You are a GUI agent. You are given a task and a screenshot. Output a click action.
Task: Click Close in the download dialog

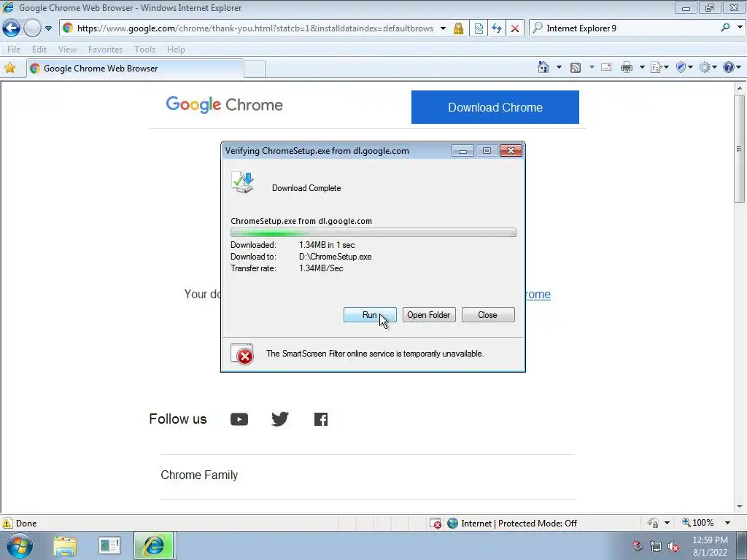click(x=488, y=315)
